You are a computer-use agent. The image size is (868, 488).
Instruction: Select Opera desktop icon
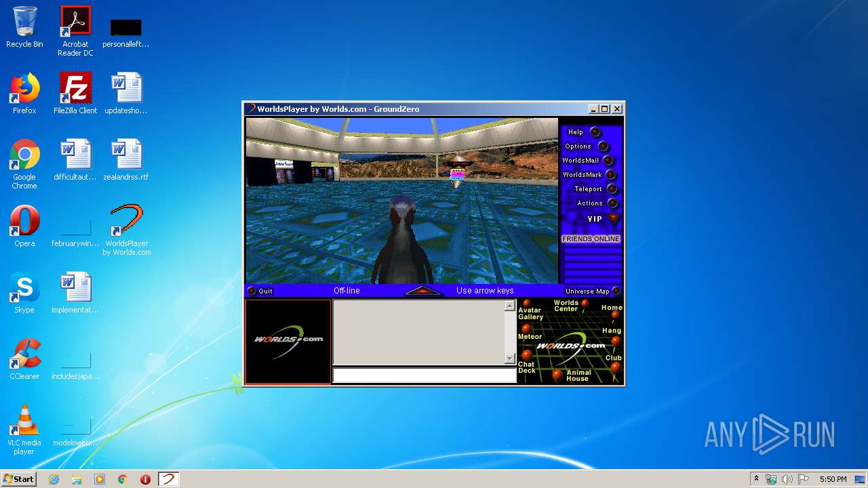[x=24, y=226]
